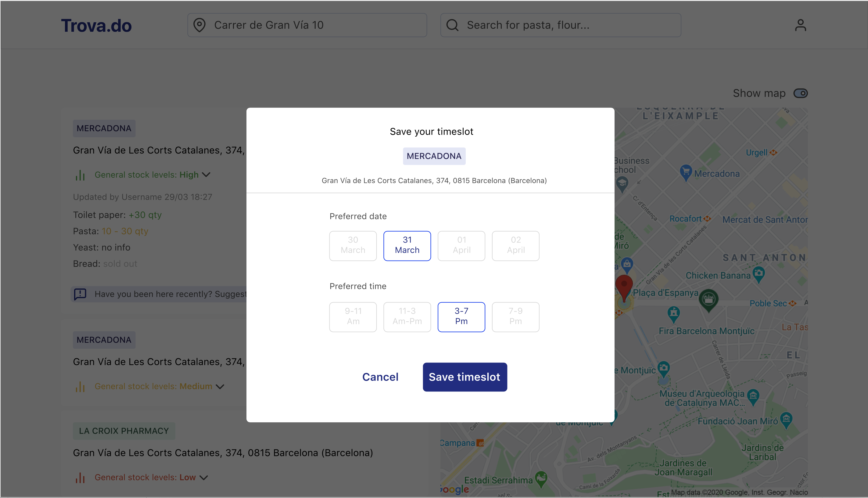Select the 01 April date option
This screenshot has width=868, height=498.
461,246
